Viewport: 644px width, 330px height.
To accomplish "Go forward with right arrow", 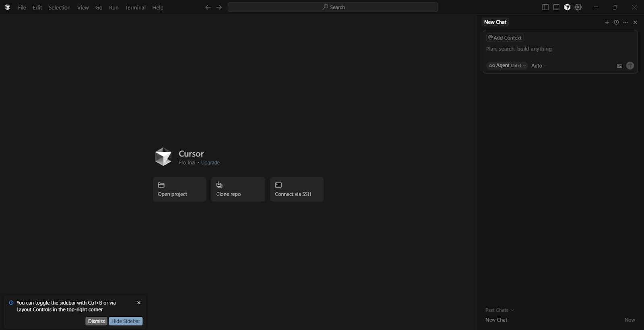I will tap(219, 7).
